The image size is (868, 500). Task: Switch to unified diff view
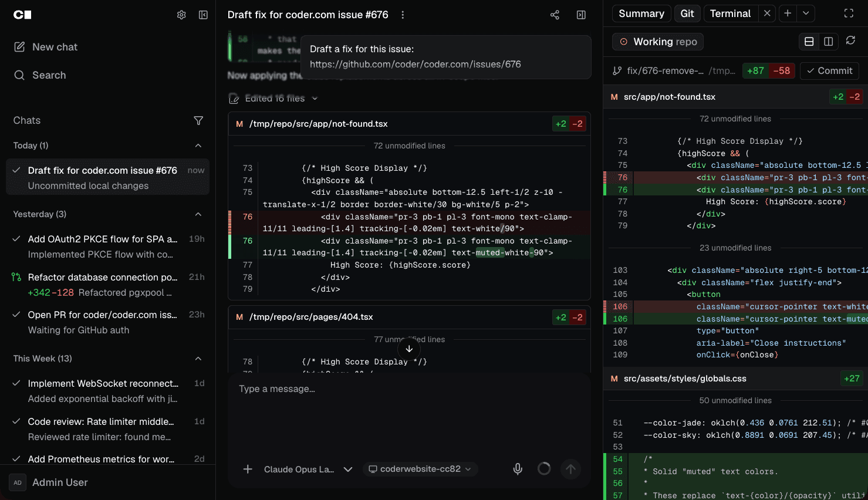(x=809, y=42)
